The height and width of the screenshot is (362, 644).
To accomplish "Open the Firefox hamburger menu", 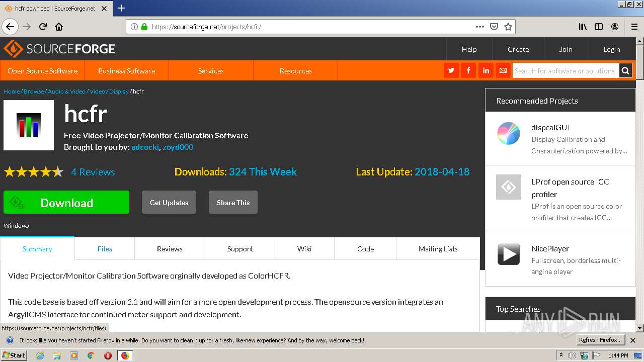I will 634,27.
